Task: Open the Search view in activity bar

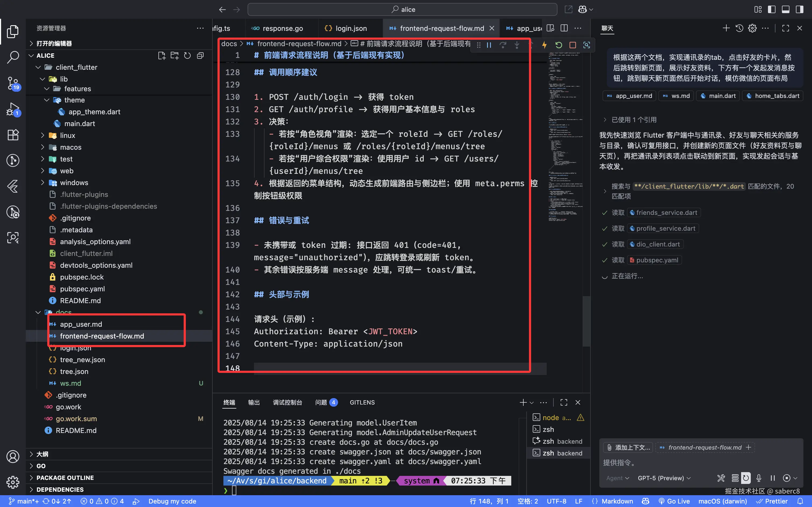Action: pos(13,57)
